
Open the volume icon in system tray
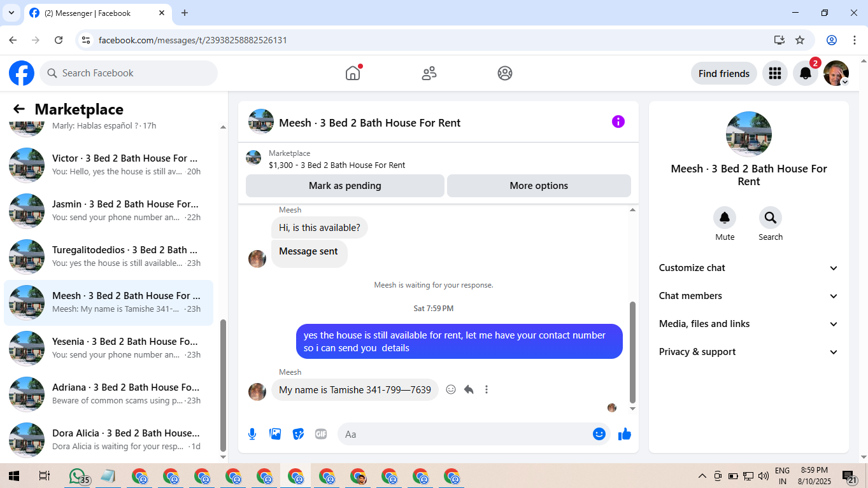point(764,476)
